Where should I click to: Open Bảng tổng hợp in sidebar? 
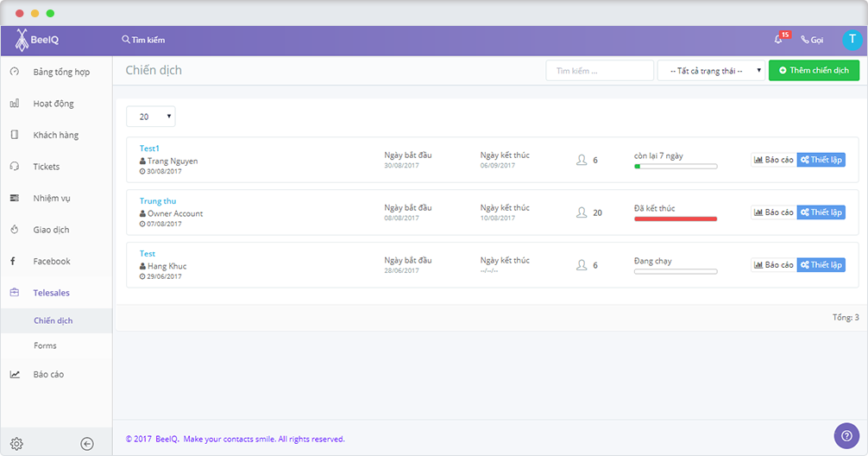click(x=60, y=72)
